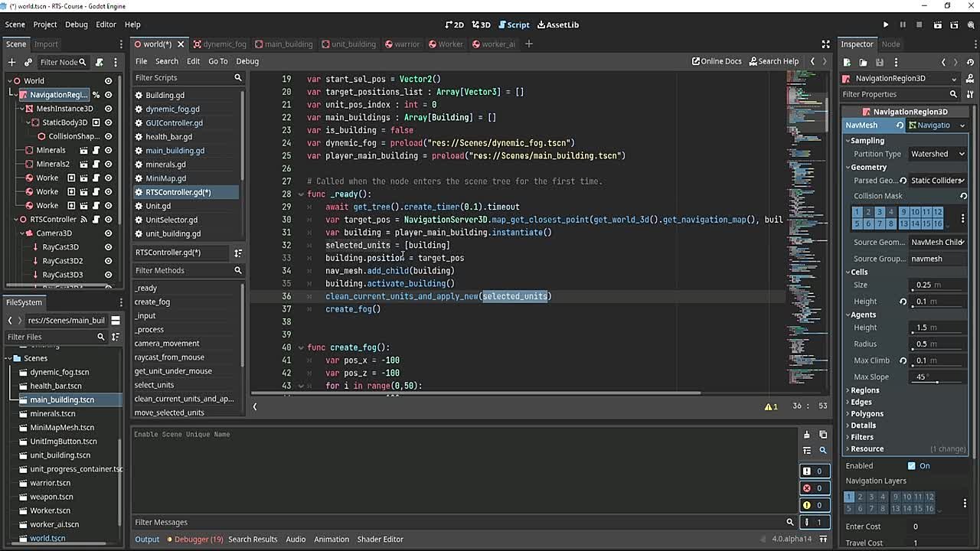Attach script icon in the Scene dock
This screenshot has height=551, width=980.
100,62
